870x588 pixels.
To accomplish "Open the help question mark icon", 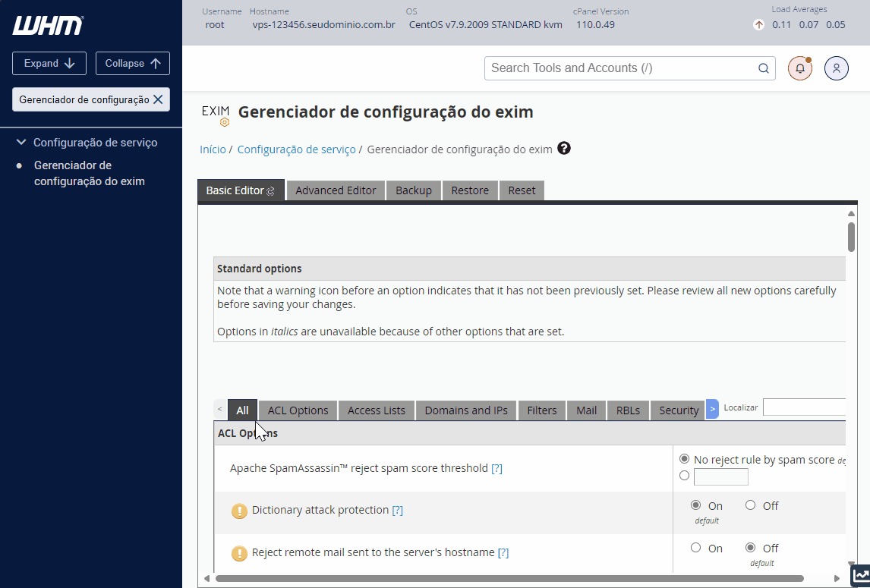I will (564, 148).
